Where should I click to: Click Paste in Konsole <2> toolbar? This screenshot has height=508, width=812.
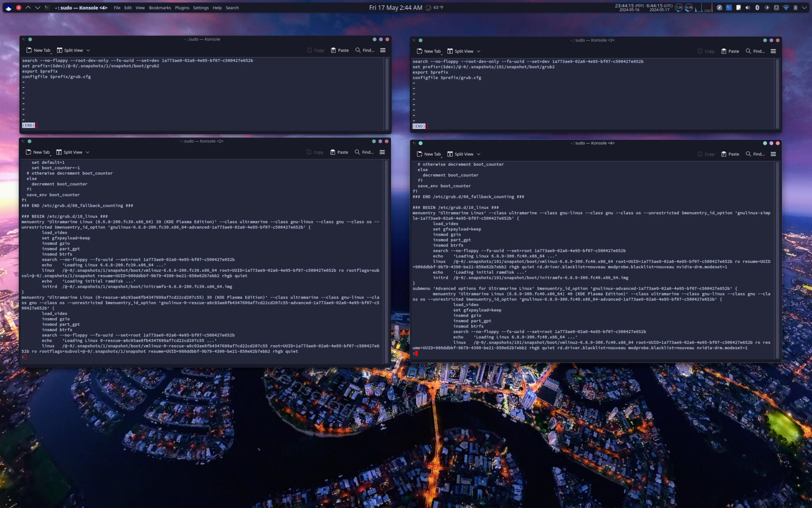click(x=339, y=152)
